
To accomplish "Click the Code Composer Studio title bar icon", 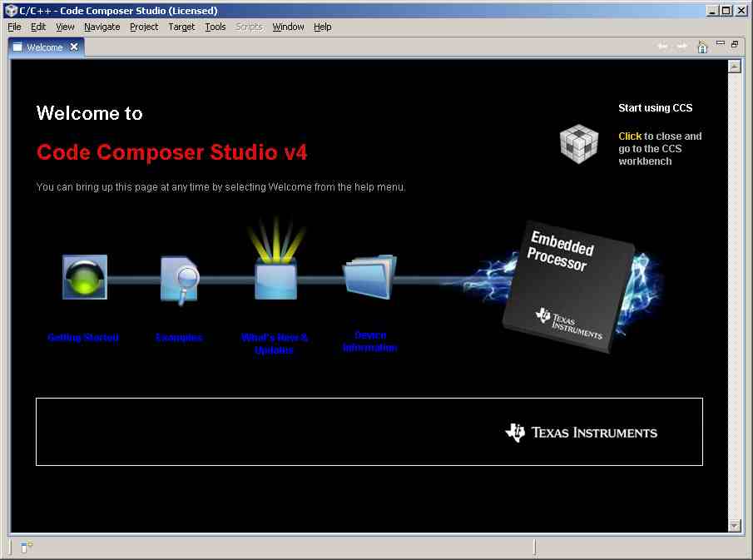I will coord(11,11).
